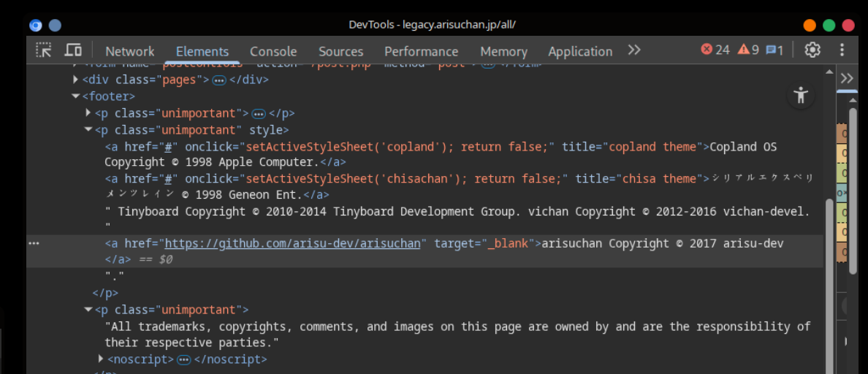
Task: Click the green window button in title bar
Action: pos(829,25)
